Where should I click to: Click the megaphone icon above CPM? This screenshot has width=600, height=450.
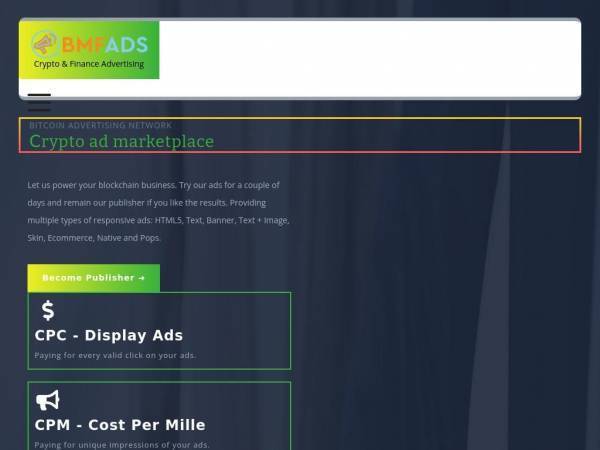(48, 400)
